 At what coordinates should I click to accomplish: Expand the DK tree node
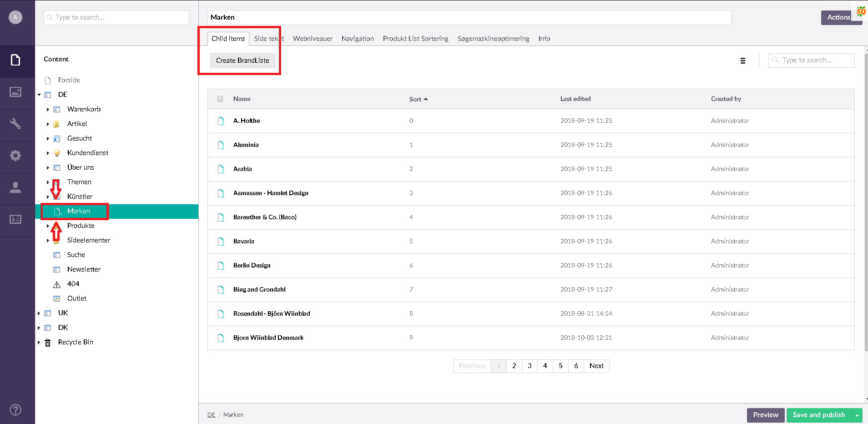39,328
